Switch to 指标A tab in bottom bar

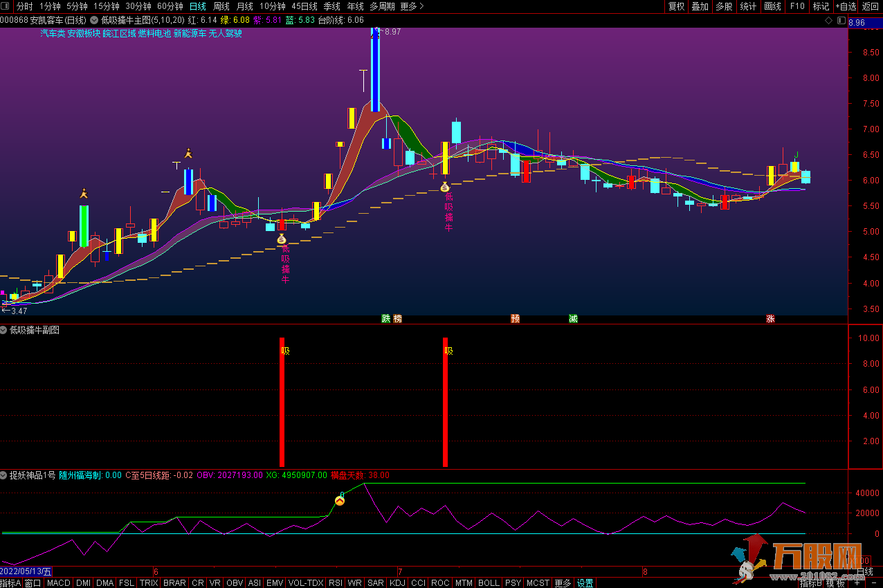pos(11,583)
